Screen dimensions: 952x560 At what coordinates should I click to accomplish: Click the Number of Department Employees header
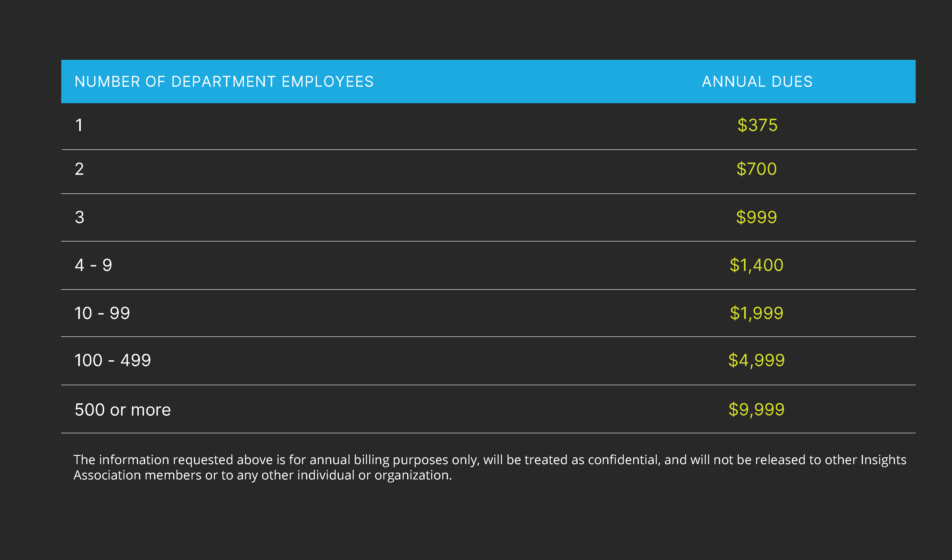tap(224, 82)
